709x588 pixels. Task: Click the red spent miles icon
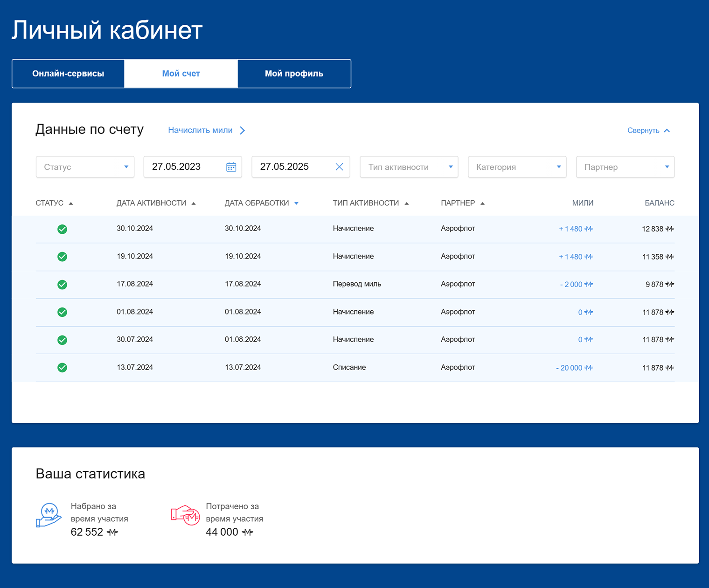(185, 515)
